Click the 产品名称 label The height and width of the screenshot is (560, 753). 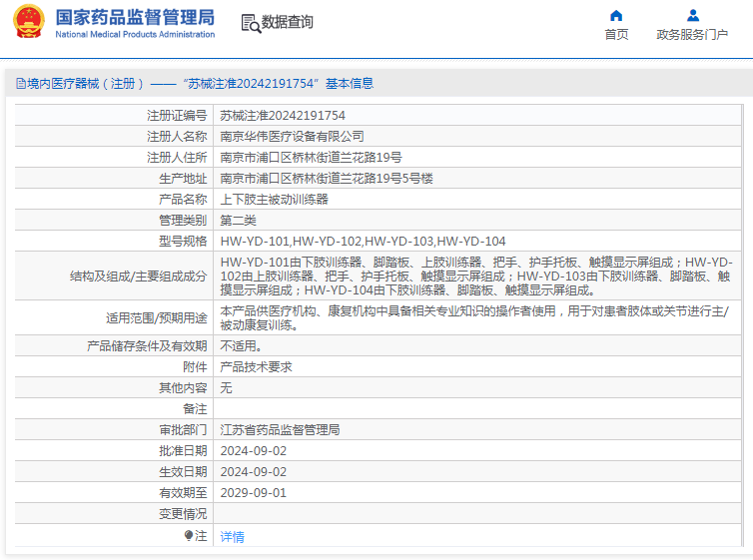click(183, 200)
